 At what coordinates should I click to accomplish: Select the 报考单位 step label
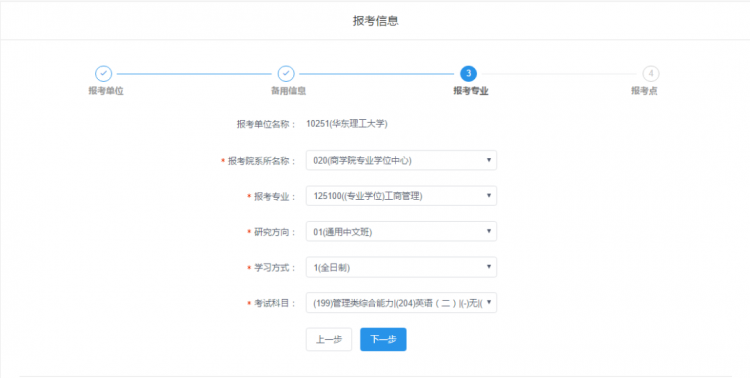(106, 91)
